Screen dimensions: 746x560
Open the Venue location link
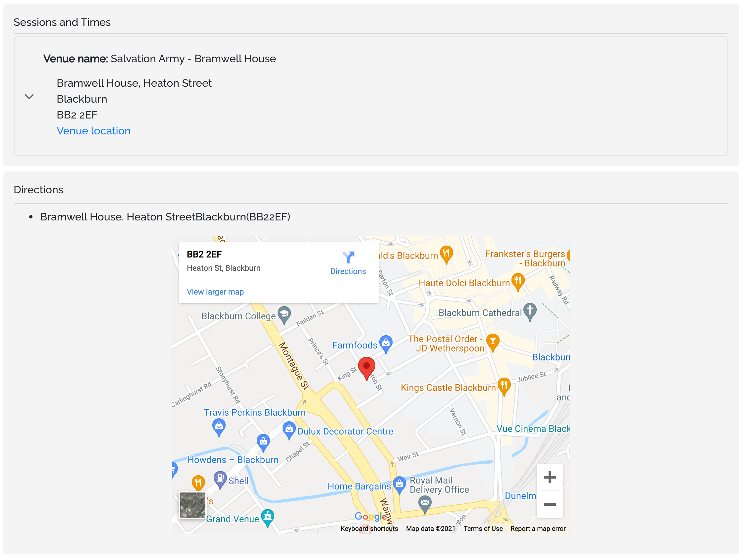(93, 131)
